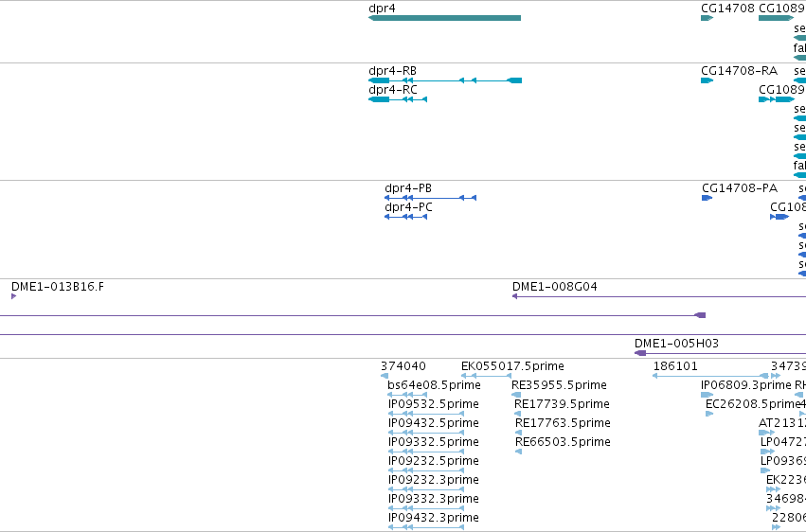
Task: Click the IP09332.5prime label
Action: pyautogui.click(x=434, y=442)
